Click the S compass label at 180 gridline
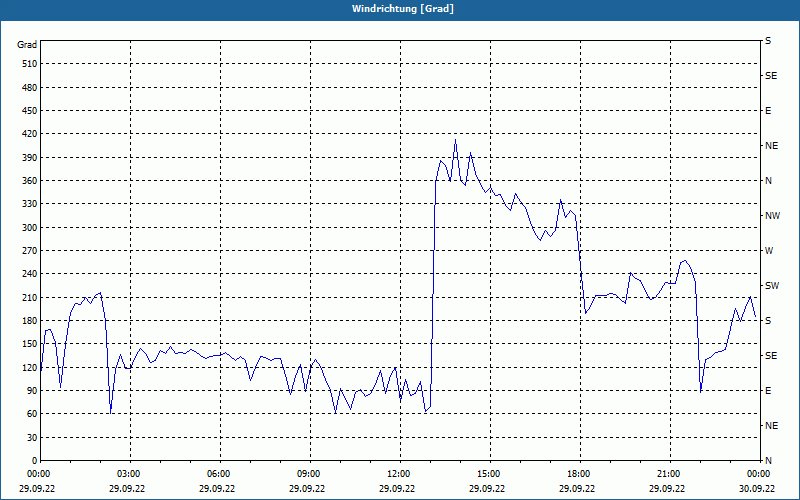Image resolution: width=800 pixels, height=500 pixels. [x=768, y=321]
